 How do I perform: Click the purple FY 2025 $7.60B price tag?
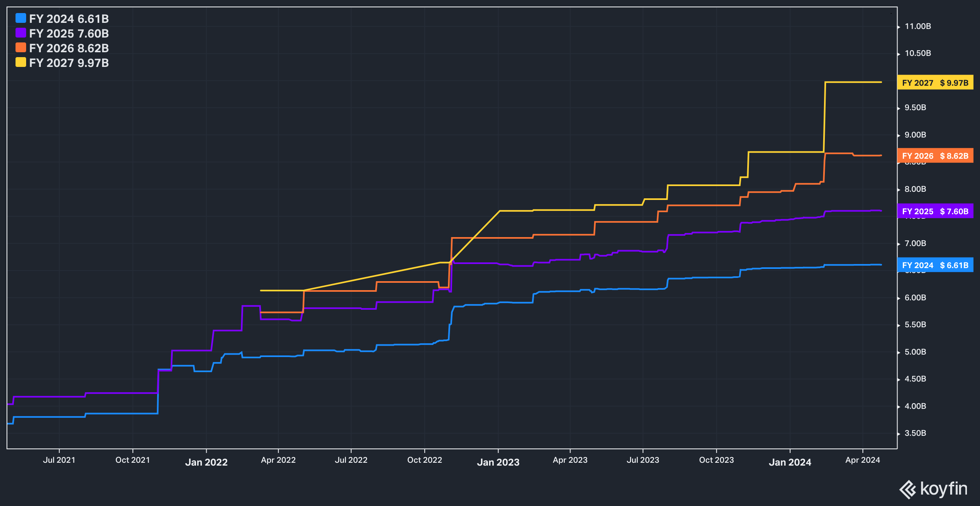click(935, 211)
